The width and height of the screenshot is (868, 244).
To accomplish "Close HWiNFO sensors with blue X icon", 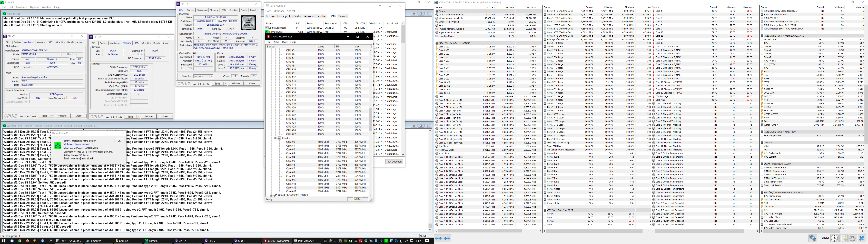I will [862, 238].
